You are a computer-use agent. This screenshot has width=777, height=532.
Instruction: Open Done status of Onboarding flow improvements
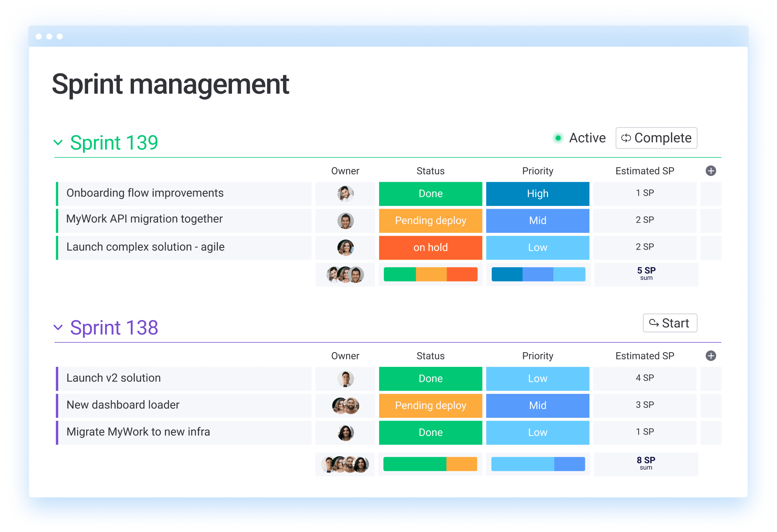tap(430, 194)
